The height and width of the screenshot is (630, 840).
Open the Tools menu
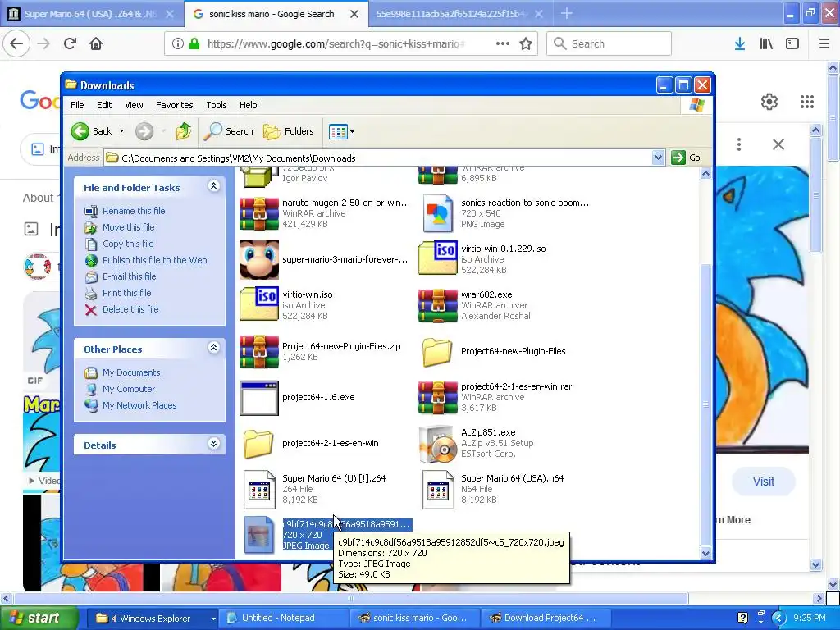[x=217, y=105]
